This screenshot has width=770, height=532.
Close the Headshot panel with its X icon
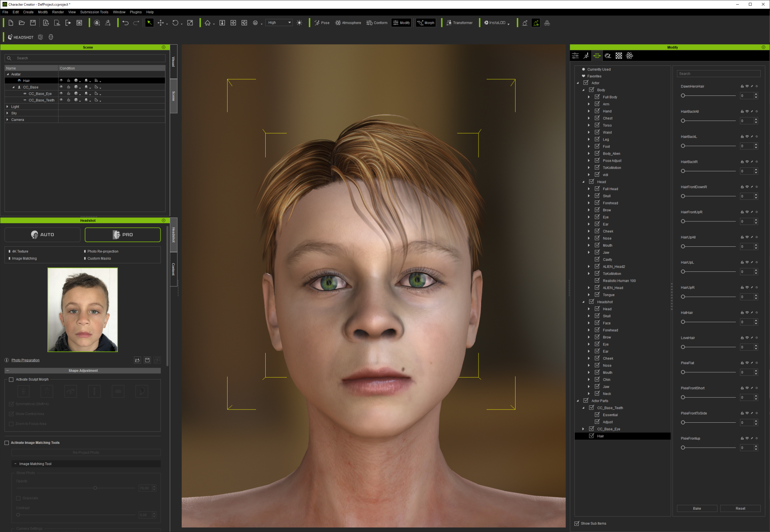(x=164, y=221)
